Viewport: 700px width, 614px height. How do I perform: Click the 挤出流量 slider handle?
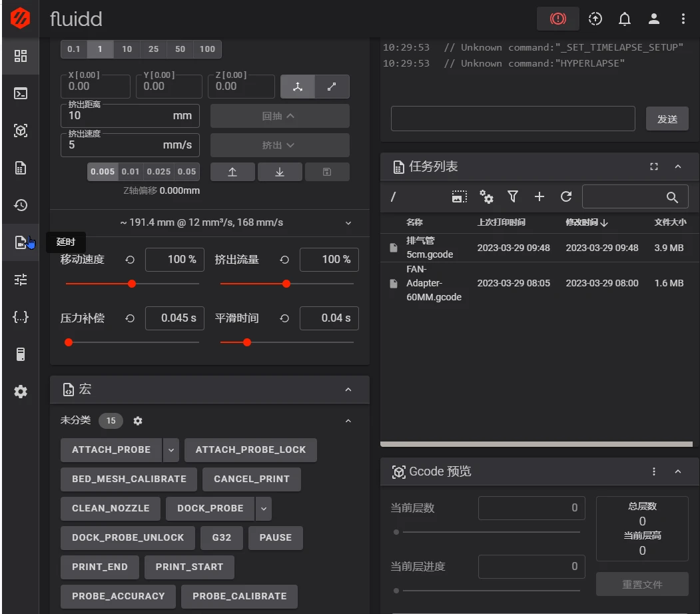286,284
